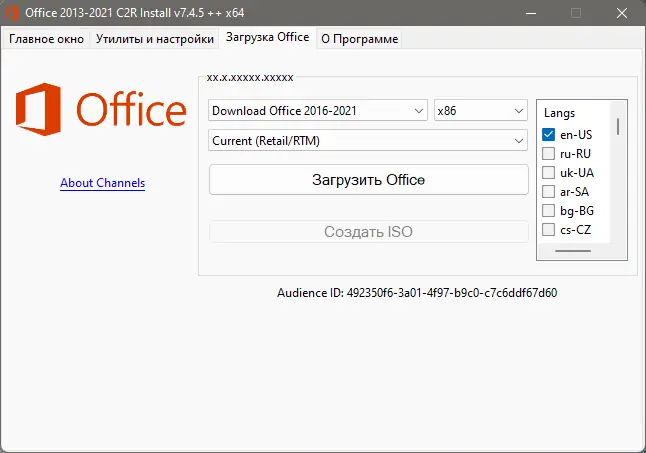Open the About Channels link
The width and height of the screenshot is (646, 453).
tap(103, 182)
